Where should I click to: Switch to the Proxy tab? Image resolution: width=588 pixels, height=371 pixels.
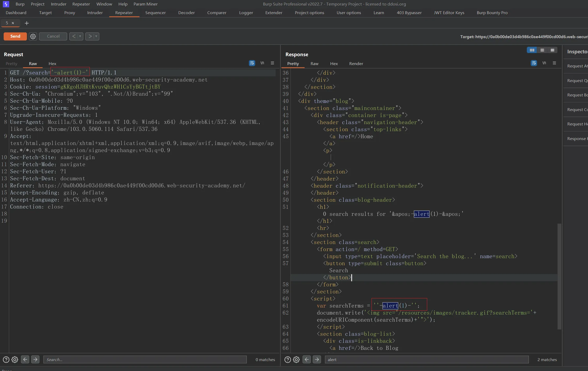70,13
